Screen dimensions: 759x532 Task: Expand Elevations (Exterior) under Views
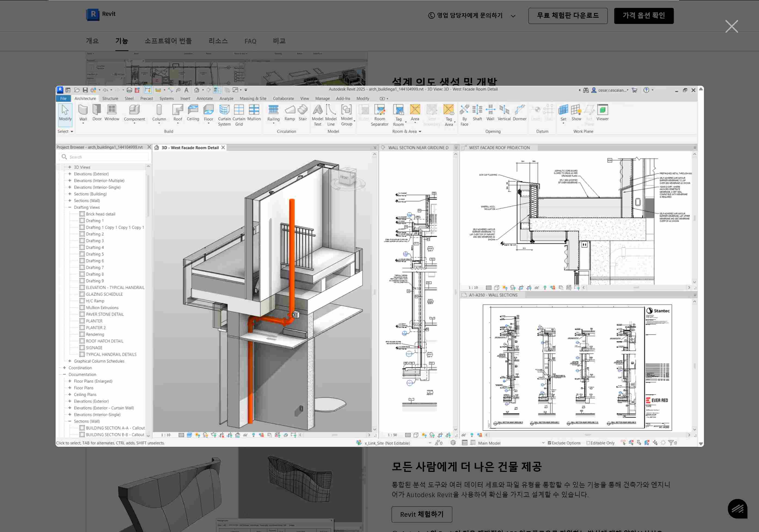tap(70, 174)
